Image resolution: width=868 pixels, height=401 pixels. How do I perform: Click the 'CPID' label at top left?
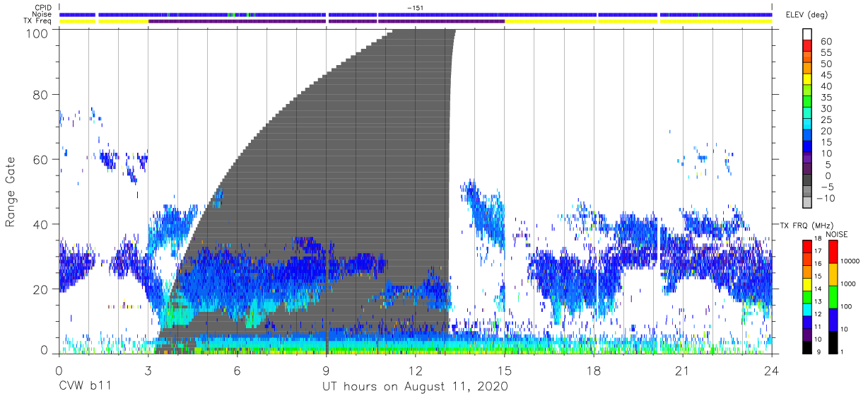43,8
